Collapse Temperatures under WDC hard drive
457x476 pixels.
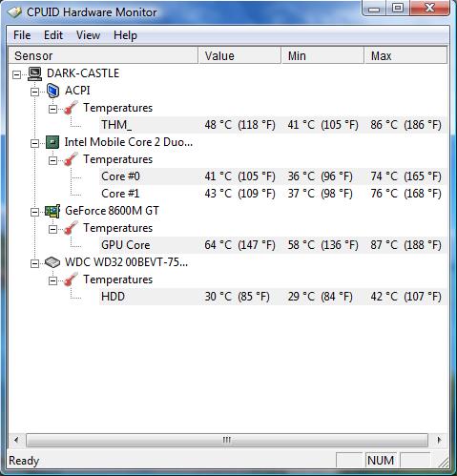point(52,280)
